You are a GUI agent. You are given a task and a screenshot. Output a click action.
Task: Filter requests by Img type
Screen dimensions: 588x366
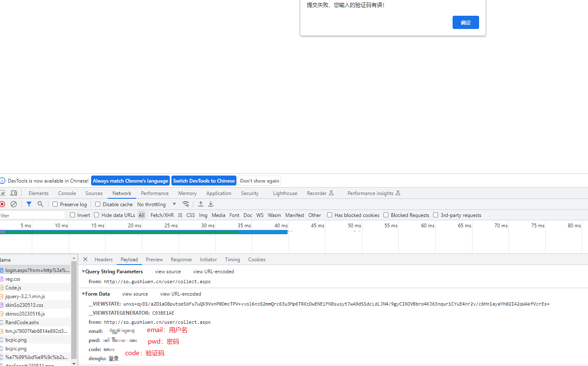[x=203, y=215]
